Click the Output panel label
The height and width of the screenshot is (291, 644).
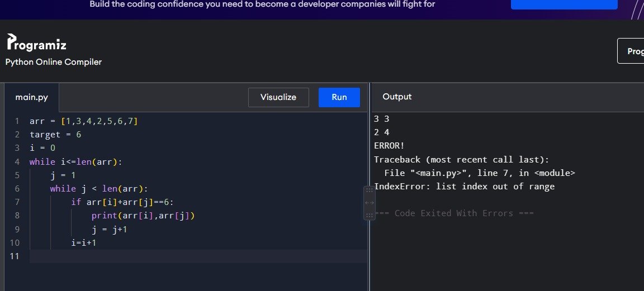397,97
